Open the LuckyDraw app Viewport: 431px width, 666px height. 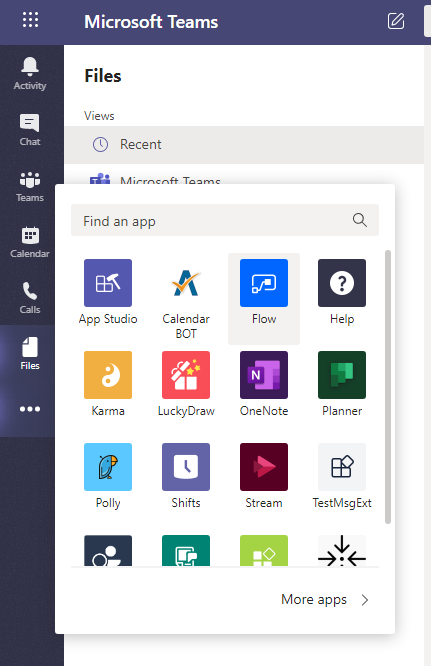click(x=186, y=384)
